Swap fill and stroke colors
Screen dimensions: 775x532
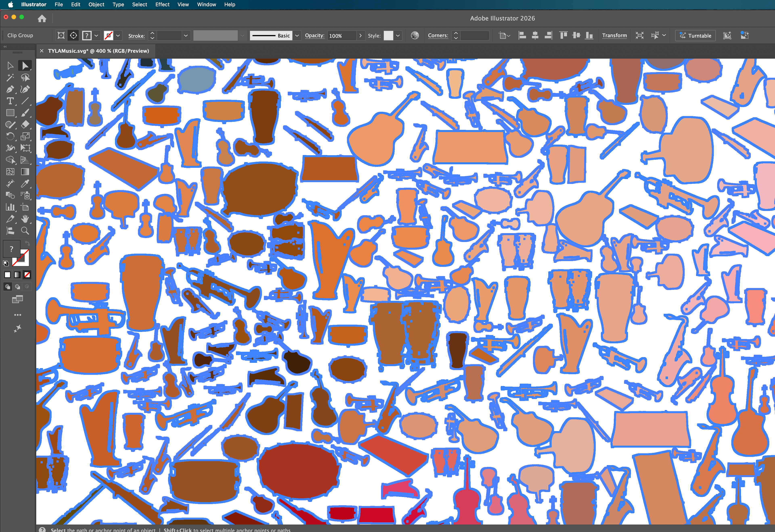tap(27, 243)
